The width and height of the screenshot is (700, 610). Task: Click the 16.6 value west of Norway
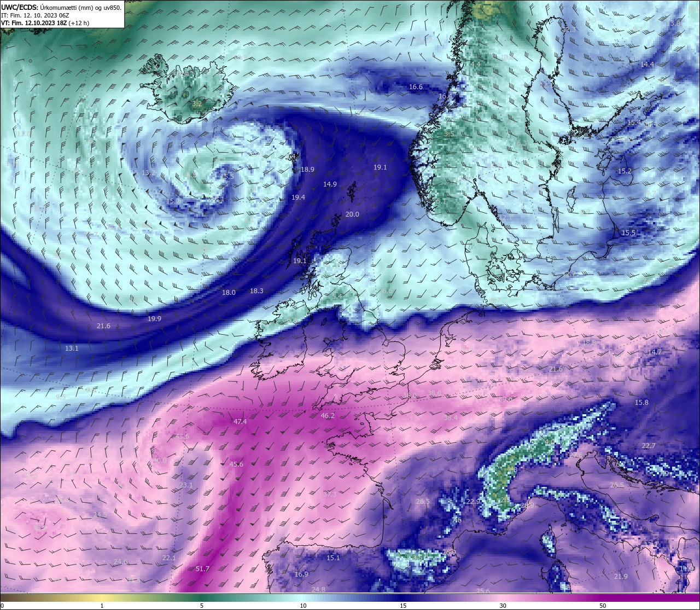click(416, 87)
